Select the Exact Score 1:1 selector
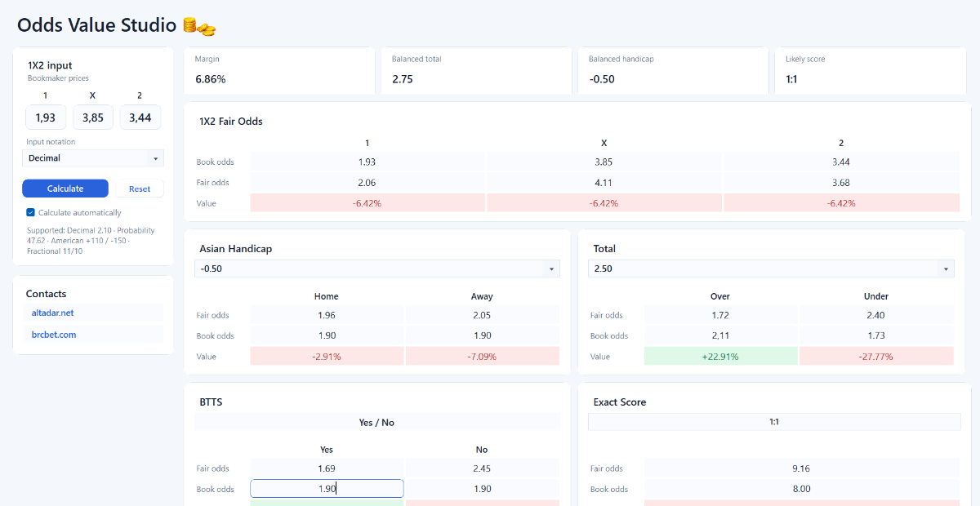Image resolution: width=980 pixels, height=506 pixels. [774, 422]
